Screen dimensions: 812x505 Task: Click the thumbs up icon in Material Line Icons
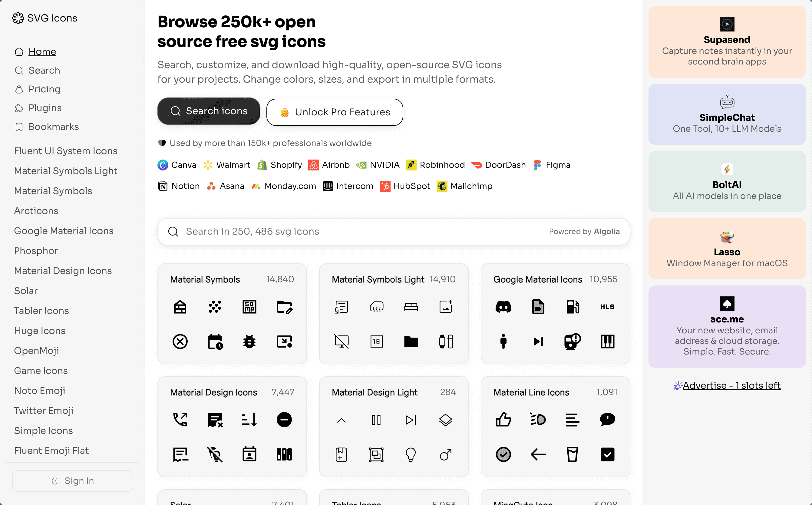pos(503,420)
